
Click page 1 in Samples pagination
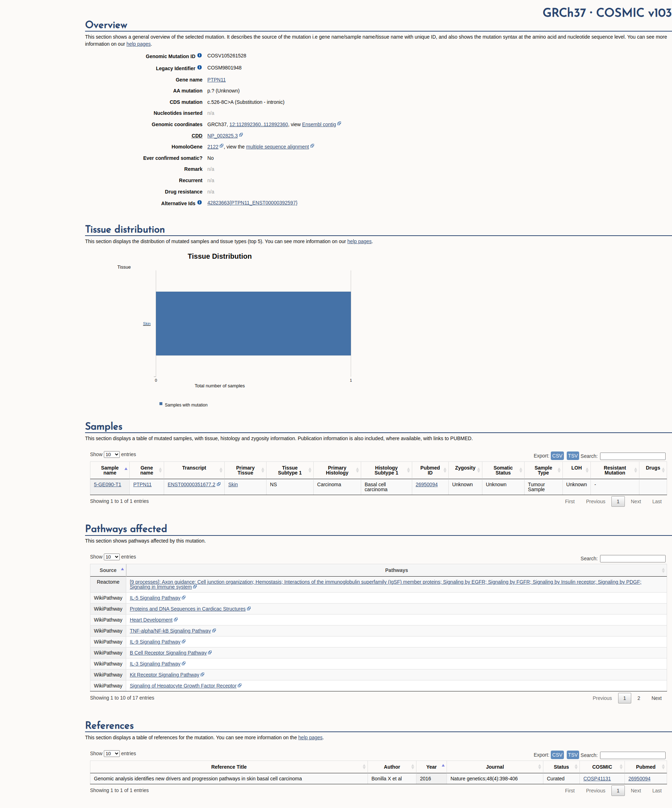pos(618,501)
